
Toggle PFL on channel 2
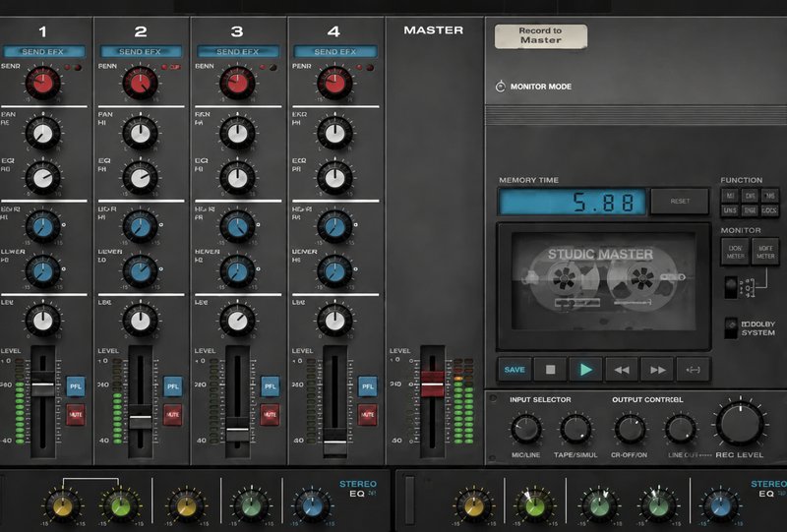(x=173, y=386)
